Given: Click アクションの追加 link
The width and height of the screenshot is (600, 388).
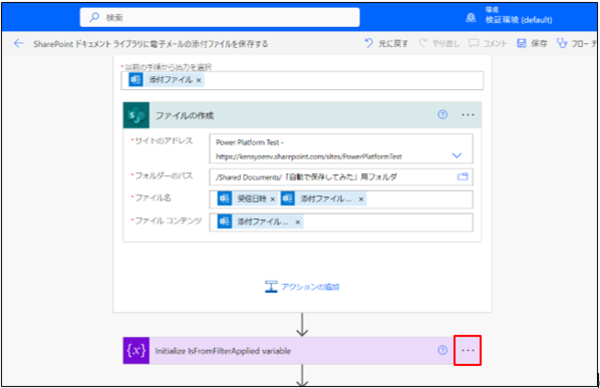Looking at the screenshot, I should click(x=310, y=287).
